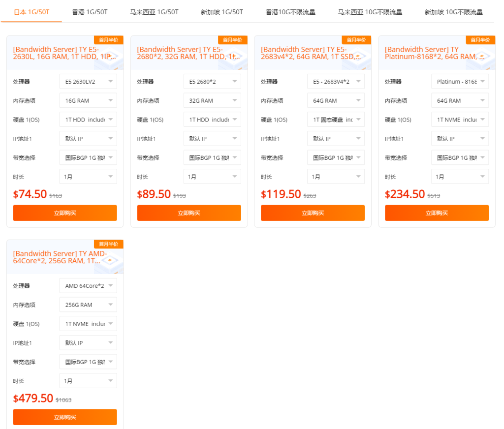Viewport: 504px width, 429px height.
Task: Click 立即购买 for the $234.50 server
Action: (x=437, y=213)
